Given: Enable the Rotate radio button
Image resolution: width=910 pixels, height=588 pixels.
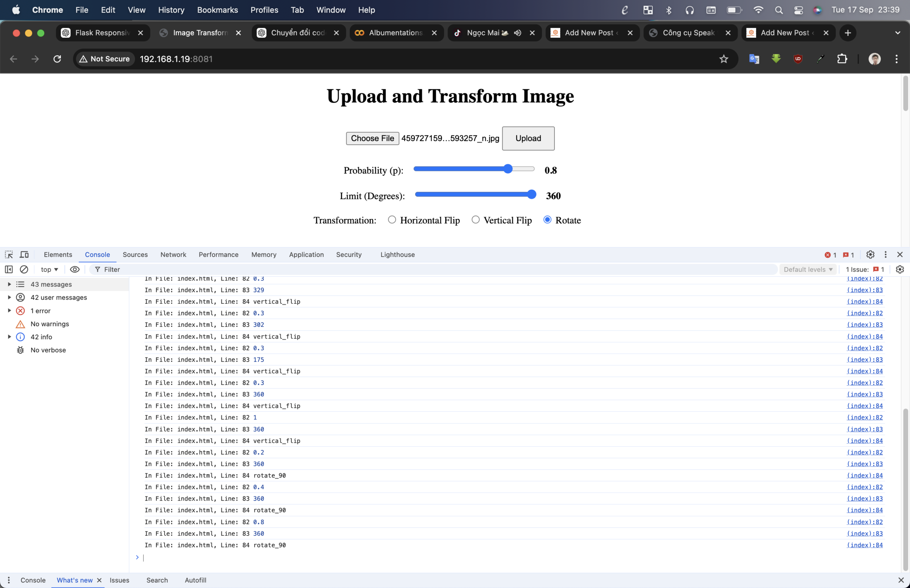Looking at the screenshot, I should tap(546, 220).
